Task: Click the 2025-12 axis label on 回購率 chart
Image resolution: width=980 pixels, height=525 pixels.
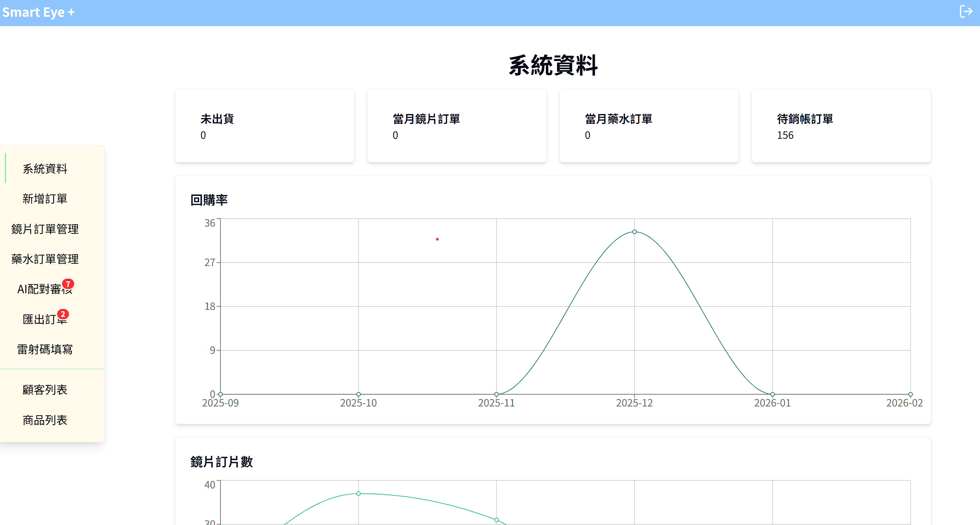Action: click(634, 403)
